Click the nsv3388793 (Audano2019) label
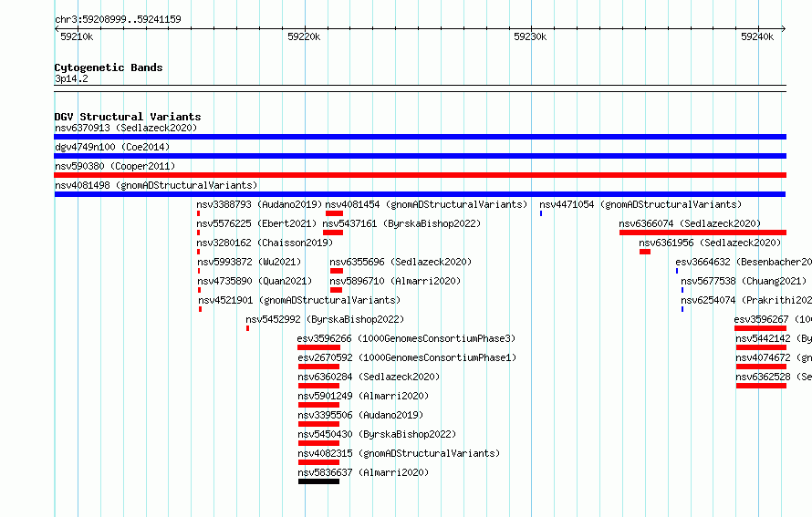812x517 pixels. (259, 204)
